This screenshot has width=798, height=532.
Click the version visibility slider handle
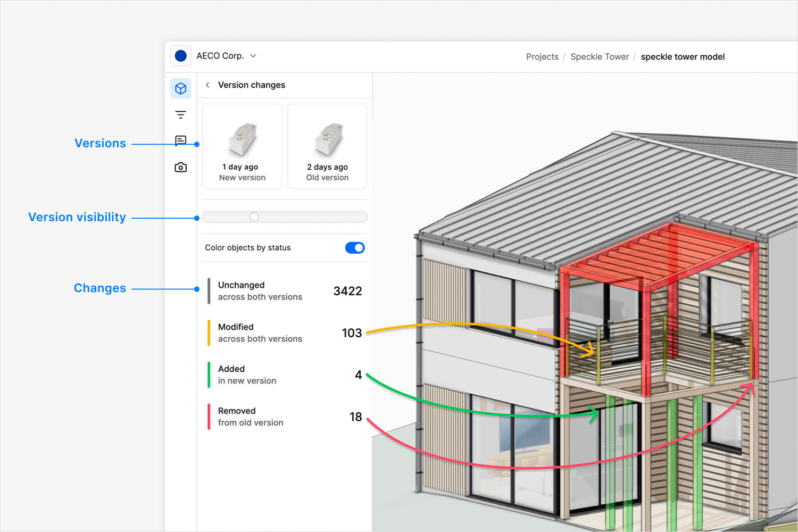(254, 217)
